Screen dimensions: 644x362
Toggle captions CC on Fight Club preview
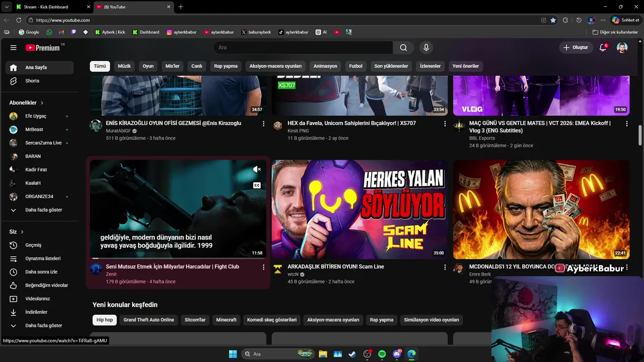point(257,186)
